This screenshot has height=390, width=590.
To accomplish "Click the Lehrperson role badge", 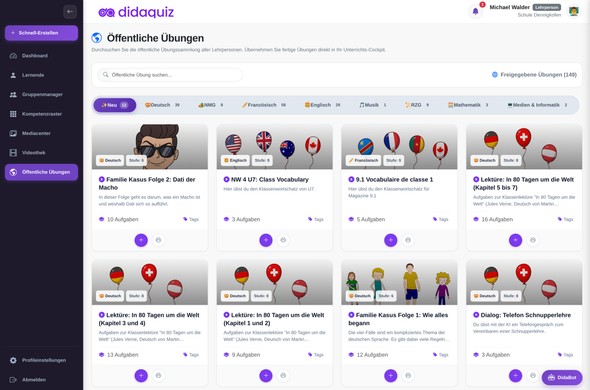I will [547, 7].
